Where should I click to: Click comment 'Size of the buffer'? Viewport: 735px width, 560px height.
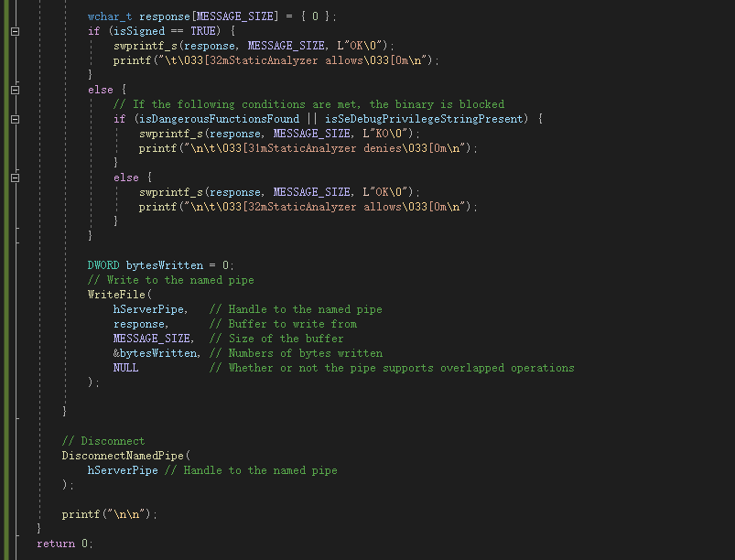[276, 339]
